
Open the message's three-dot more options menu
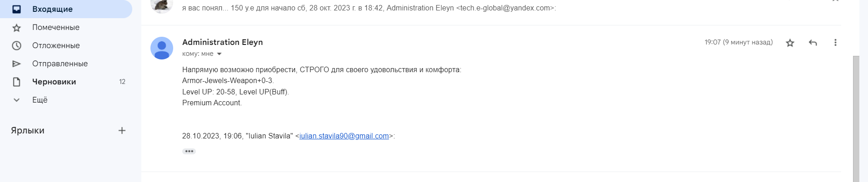click(x=835, y=43)
